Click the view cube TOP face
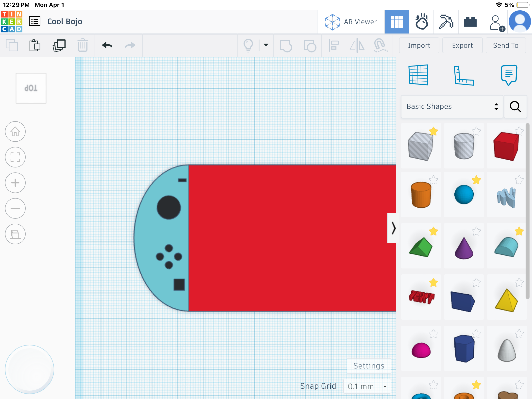Screen dimensions: 532x399 (31, 88)
